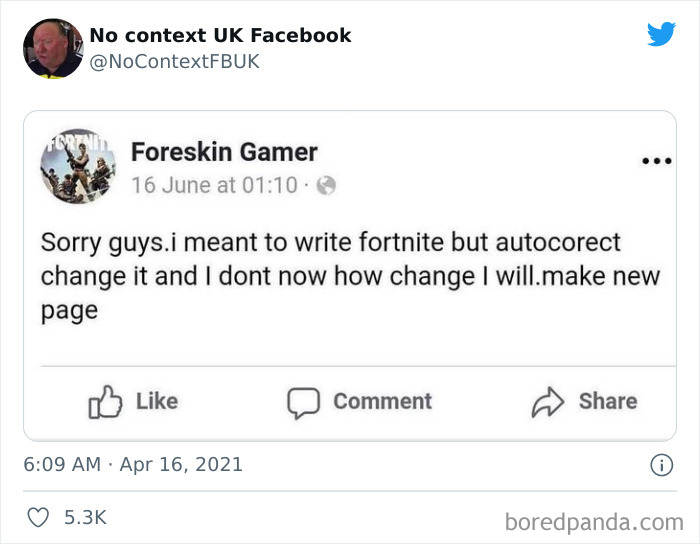
Task: Click the 5.3K likes count
Action: (85, 518)
